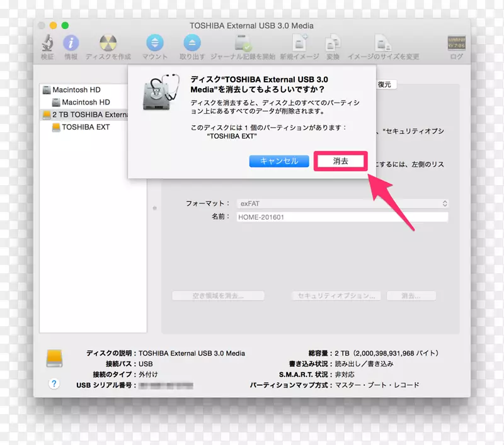Click キャンセル in the erase dialog
Screen dimensions: 504x445
(x=278, y=161)
